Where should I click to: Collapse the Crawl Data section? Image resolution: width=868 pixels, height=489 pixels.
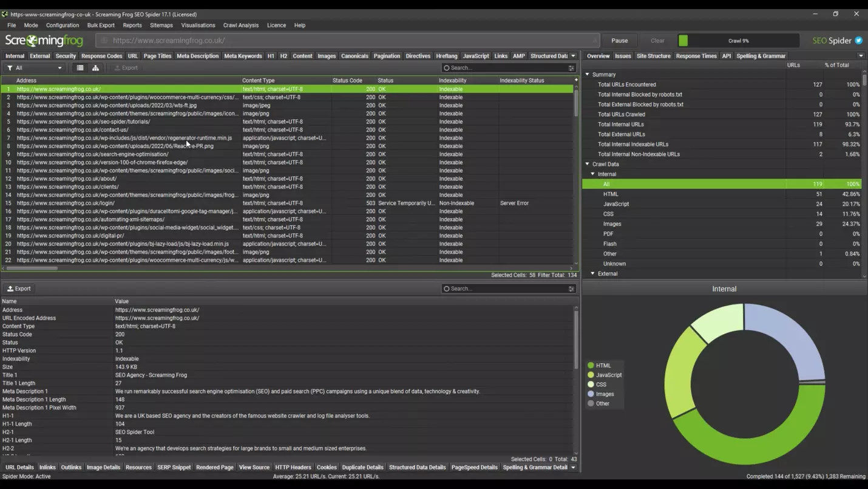click(587, 164)
